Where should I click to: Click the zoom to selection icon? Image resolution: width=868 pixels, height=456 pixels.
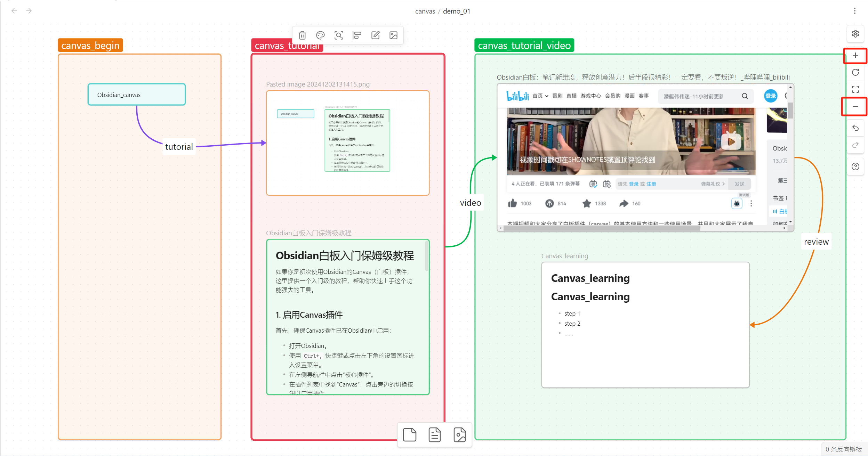(x=339, y=35)
